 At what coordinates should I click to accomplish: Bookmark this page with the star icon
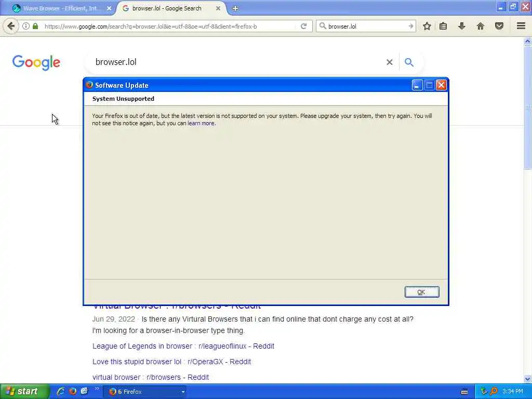[x=427, y=26]
